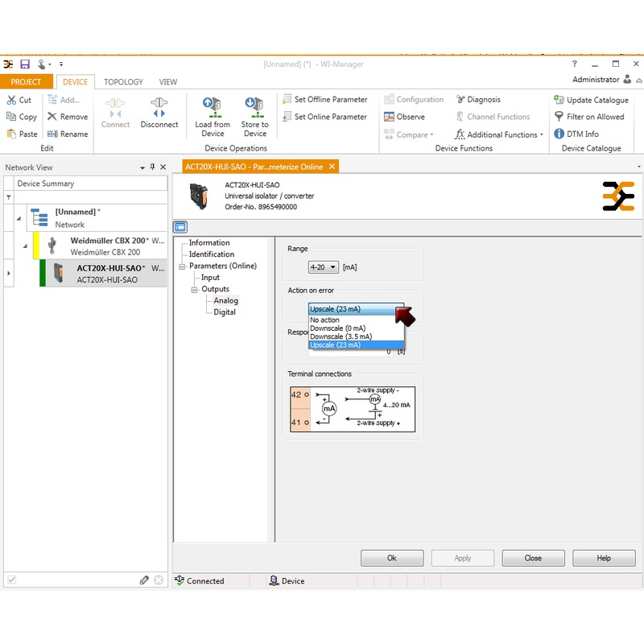Close the Network View panel
This screenshot has height=644, width=644.
163,167
